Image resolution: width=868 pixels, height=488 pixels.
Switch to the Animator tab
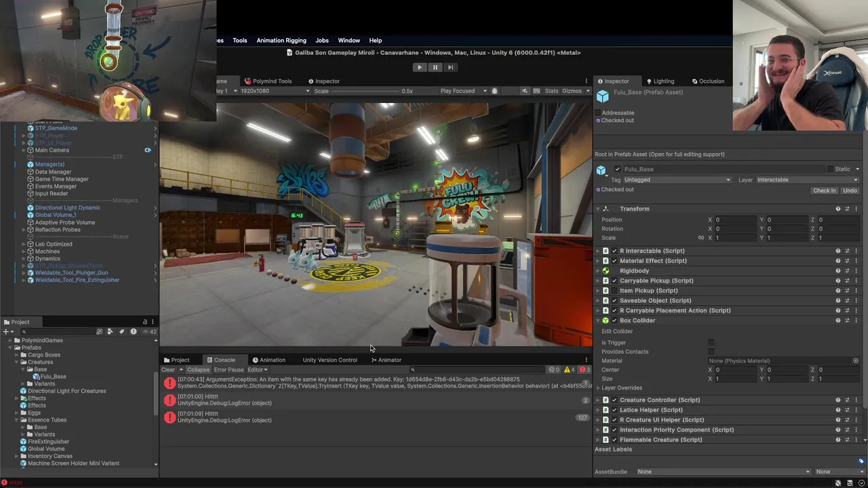coord(386,360)
